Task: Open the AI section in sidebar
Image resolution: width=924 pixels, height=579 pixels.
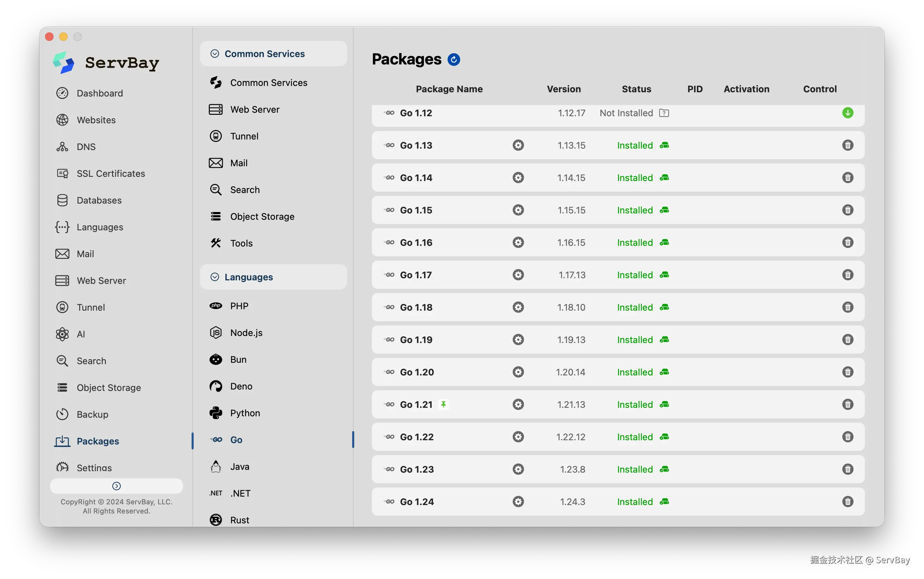Action: point(80,334)
